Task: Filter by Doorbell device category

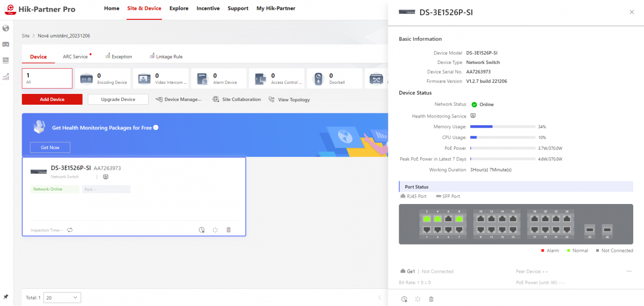Action: (x=335, y=78)
